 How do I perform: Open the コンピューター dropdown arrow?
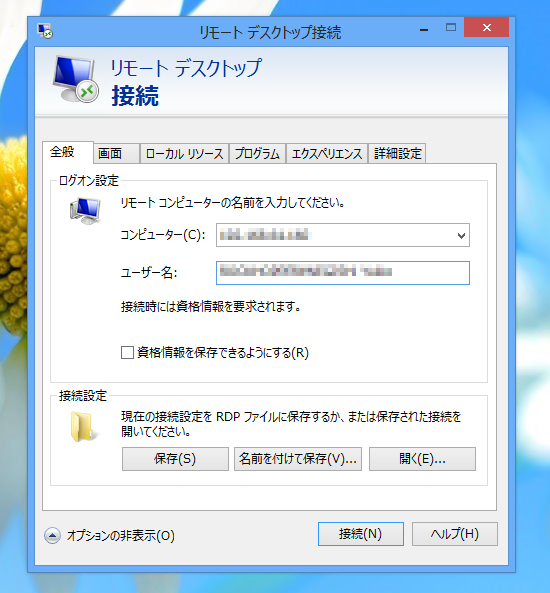pyautogui.click(x=461, y=236)
